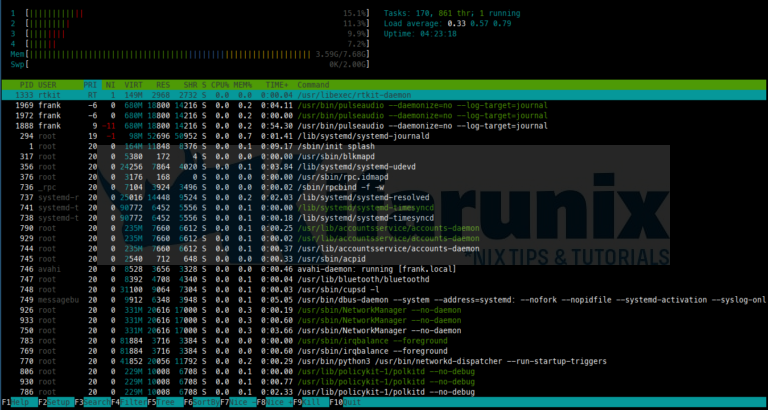Quit htop with the F10 button

click(348, 402)
